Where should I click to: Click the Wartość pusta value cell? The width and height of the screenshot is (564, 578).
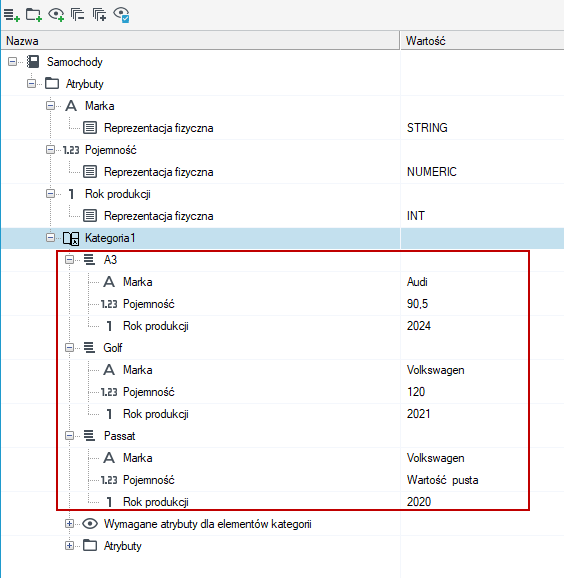point(442,480)
